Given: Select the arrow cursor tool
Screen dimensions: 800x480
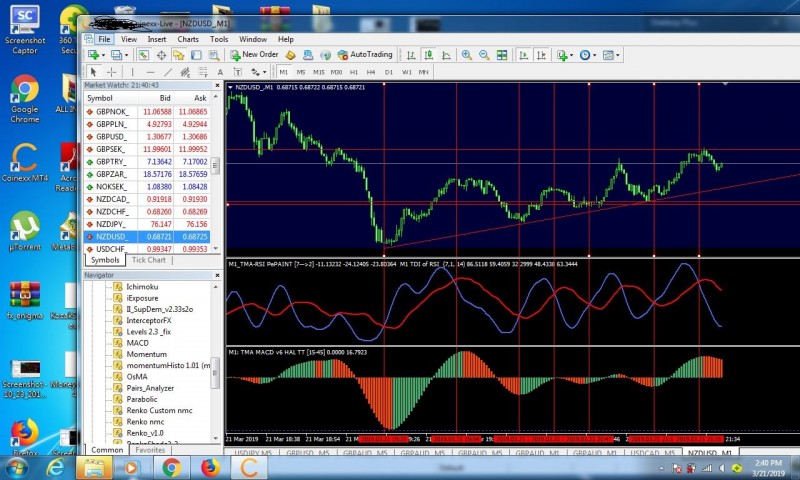Looking at the screenshot, I should click(93, 72).
